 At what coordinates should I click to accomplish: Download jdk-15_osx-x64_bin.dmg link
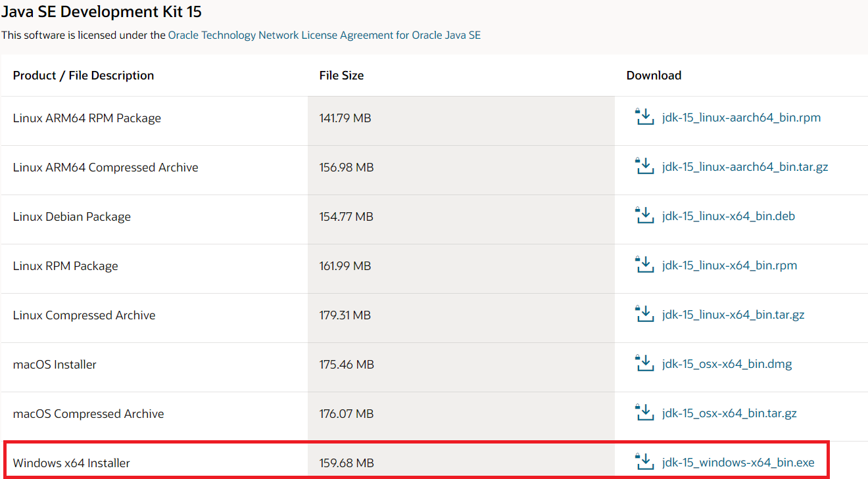pyautogui.click(x=727, y=365)
